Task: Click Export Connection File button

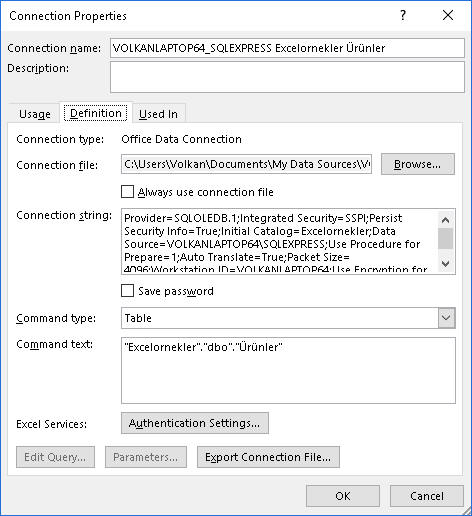Action: click(268, 457)
